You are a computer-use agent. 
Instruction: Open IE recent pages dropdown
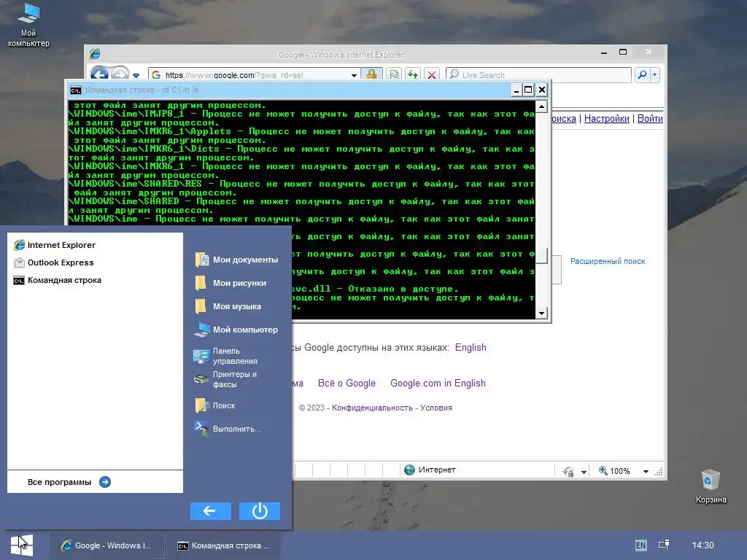(136, 75)
